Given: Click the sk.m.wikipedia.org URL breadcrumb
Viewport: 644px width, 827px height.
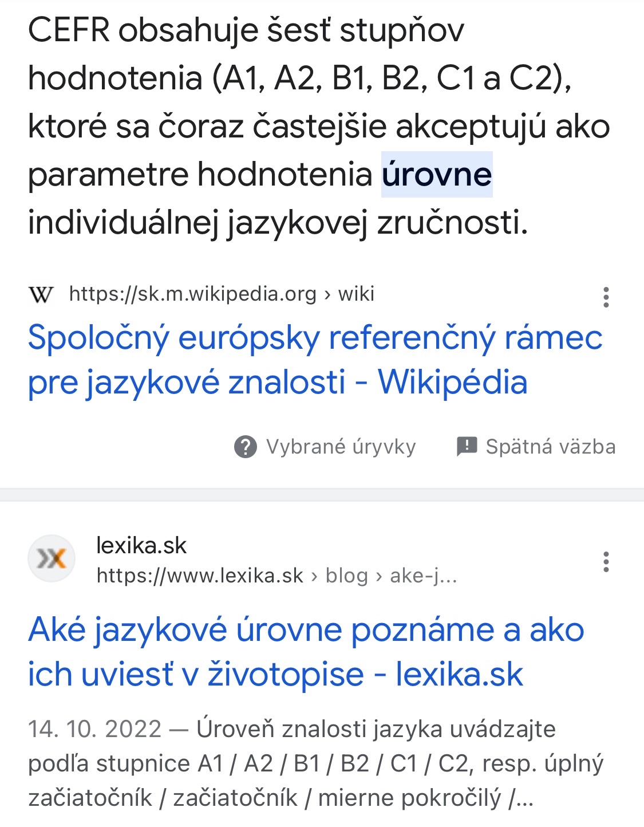Looking at the screenshot, I should (x=192, y=294).
